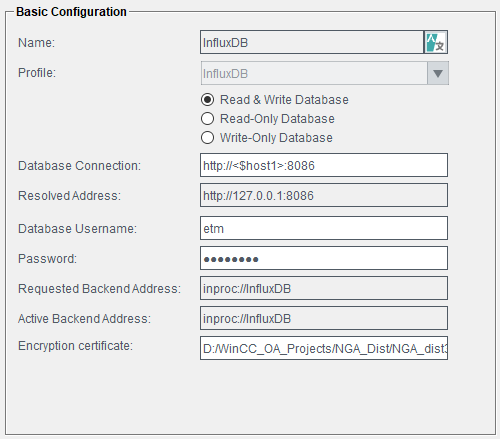
Task: Select the Requested Backend Address field
Action: click(x=324, y=288)
